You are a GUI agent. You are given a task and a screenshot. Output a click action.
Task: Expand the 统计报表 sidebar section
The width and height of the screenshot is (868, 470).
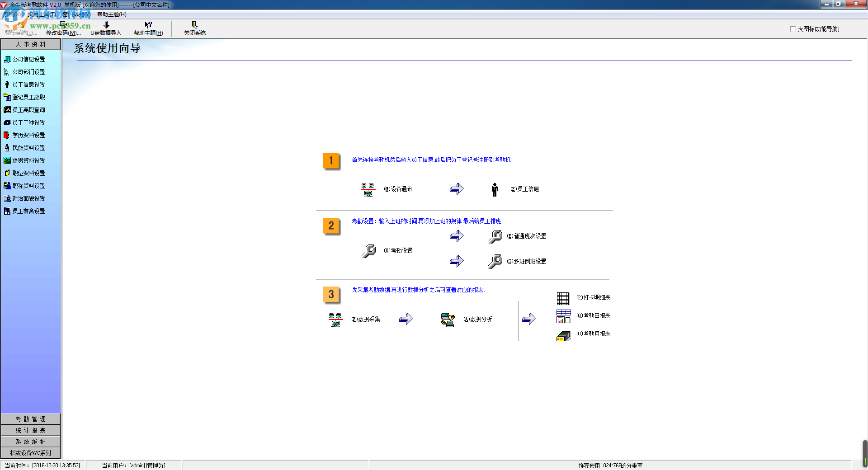click(31, 430)
